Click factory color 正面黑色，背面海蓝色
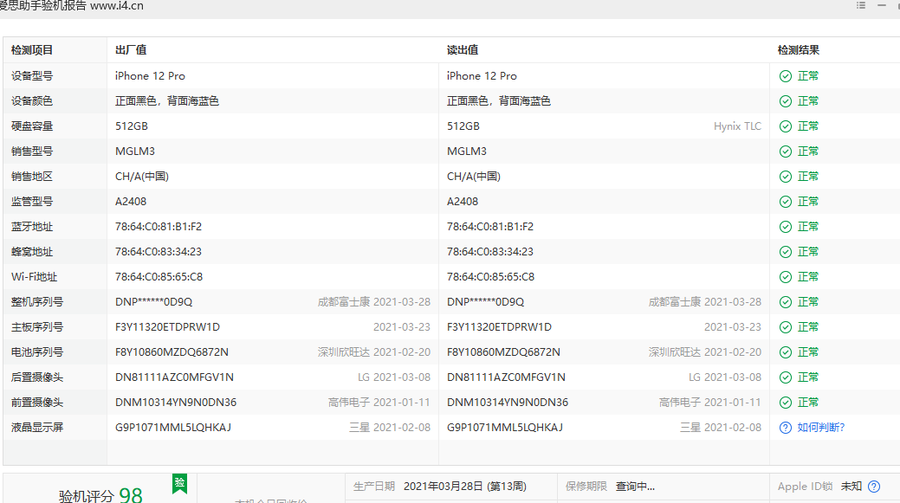This screenshot has height=503, width=900. (x=167, y=101)
